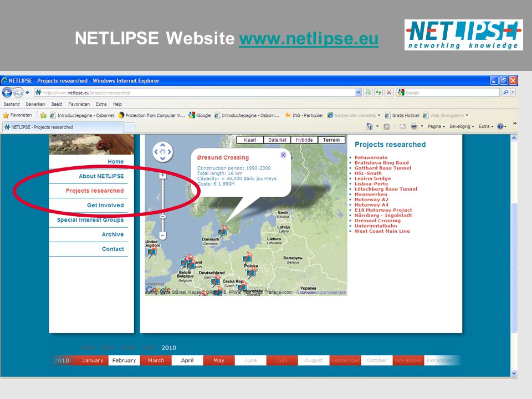Open the Beeld menu
This screenshot has height=399, width=532.
(57, 104)
